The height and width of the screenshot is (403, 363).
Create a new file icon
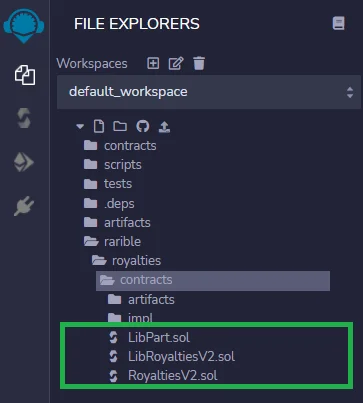(x=99, y=127)
